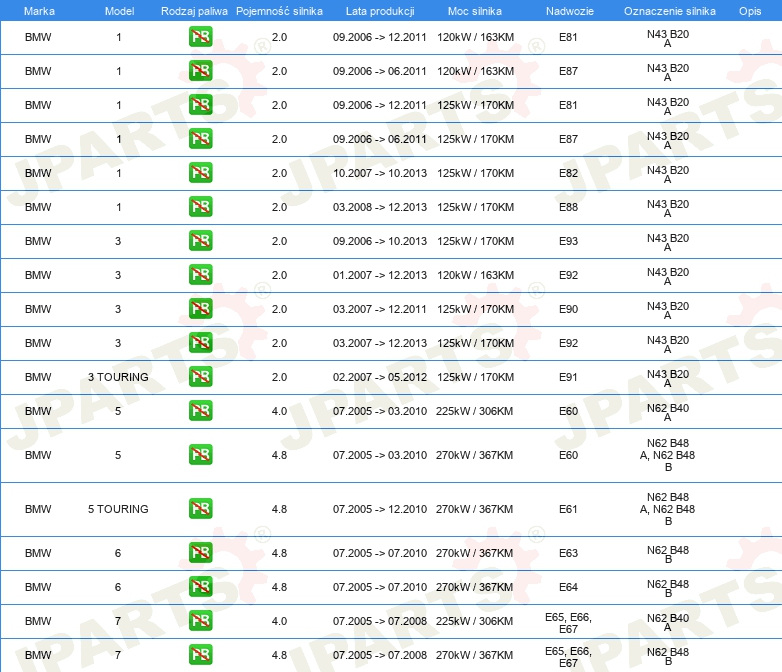The image size is (782, 672).
Task: Sort by the Rodzaj paliwa header
Action: 194,11
